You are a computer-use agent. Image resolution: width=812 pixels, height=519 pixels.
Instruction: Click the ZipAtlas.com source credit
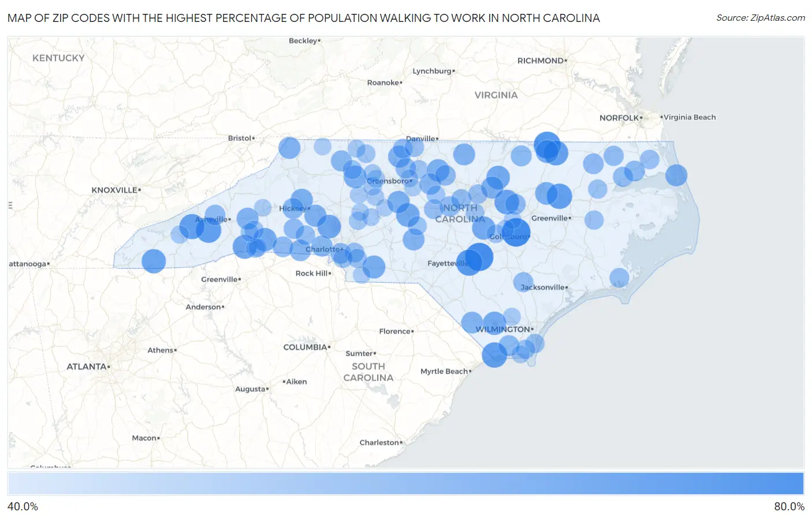[x=761, y=18]
